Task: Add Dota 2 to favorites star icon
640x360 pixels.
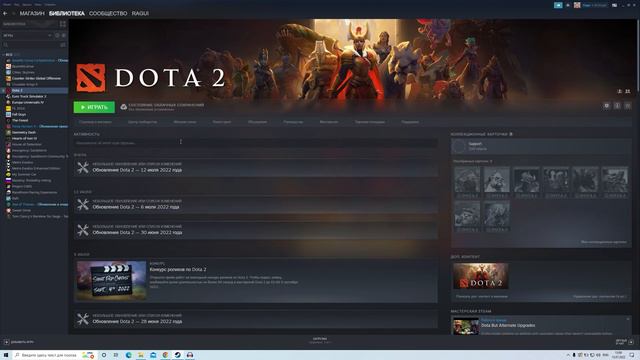Action: pyautogui.click(x=628, y=106)
